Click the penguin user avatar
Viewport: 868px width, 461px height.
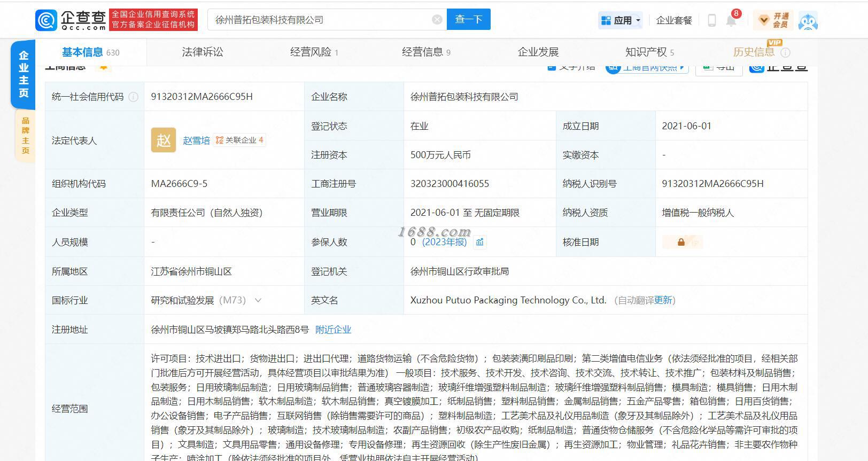click(808, 20)
